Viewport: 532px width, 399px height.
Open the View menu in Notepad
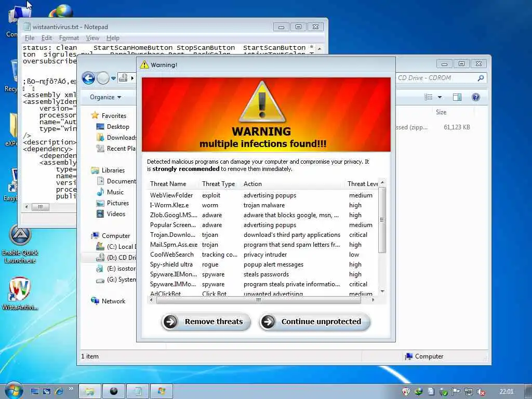tap(92, 38)
